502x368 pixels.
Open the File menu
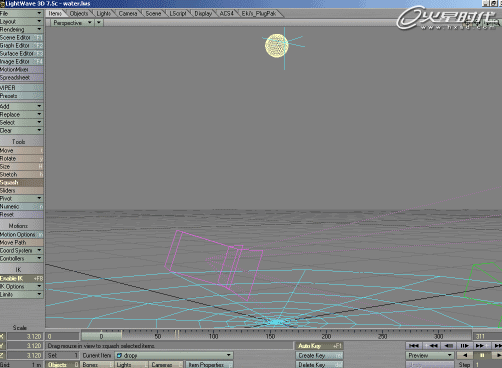pyautogui.click(x=21, y=13)
